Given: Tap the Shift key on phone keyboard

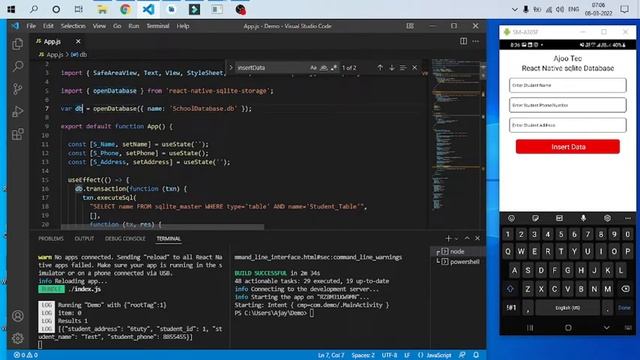Looking at the screenshot, I should [510, 289].
